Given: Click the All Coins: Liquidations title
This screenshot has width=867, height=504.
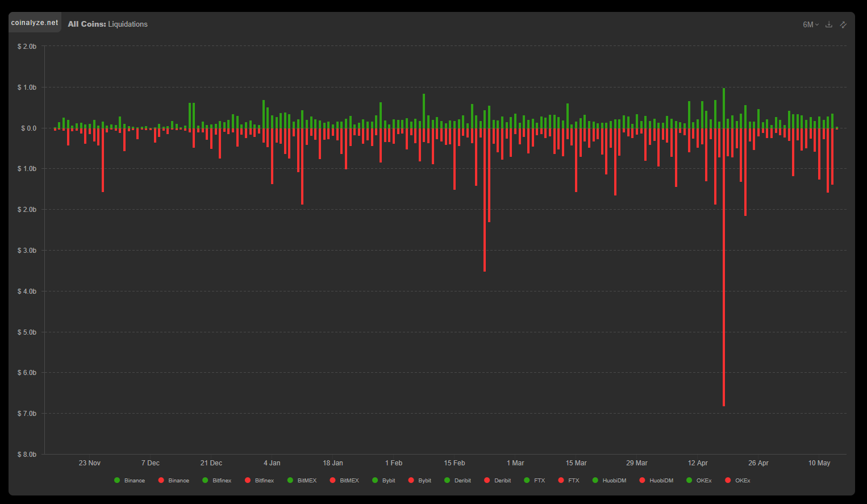Looking at the screenshot, I should [107, 24].
